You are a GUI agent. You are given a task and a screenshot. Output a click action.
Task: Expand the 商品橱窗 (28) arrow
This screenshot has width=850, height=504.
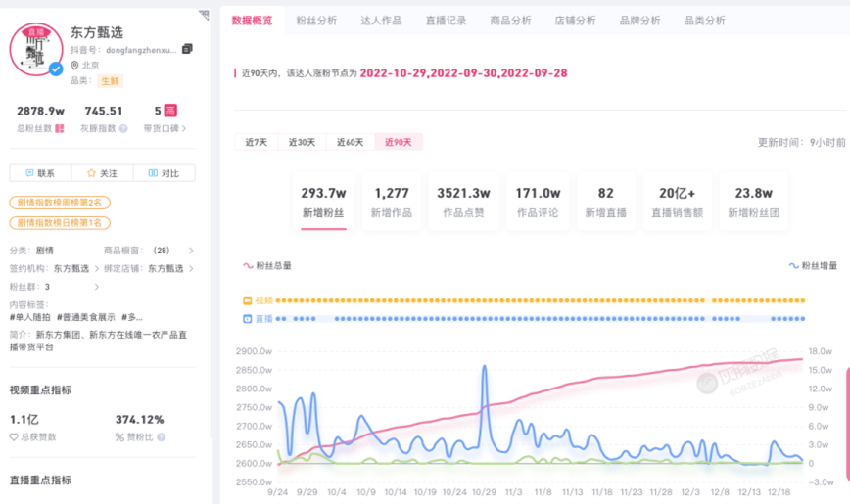point(191,251)
